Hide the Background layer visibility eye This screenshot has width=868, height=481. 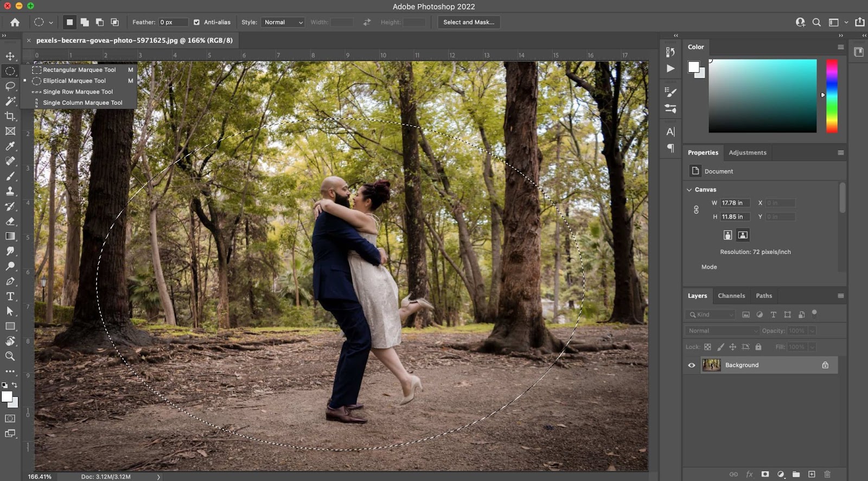691,365
